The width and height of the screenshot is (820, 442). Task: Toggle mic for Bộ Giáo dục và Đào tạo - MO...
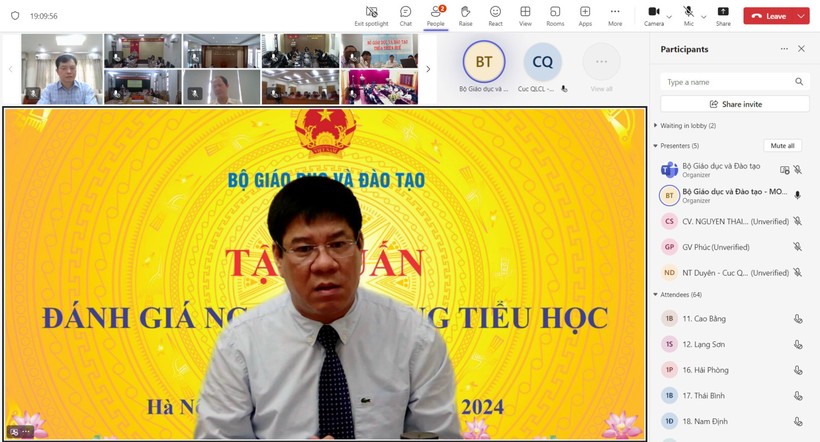click(798, 195)
